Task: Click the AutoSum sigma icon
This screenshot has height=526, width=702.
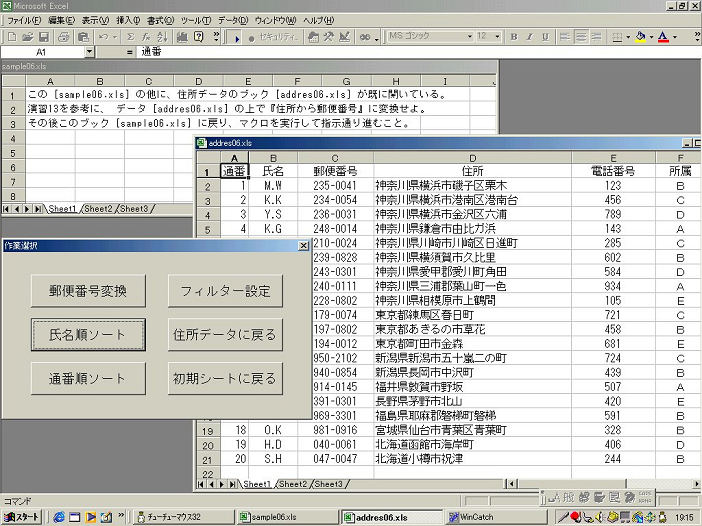Action: (x=130, y=36)
